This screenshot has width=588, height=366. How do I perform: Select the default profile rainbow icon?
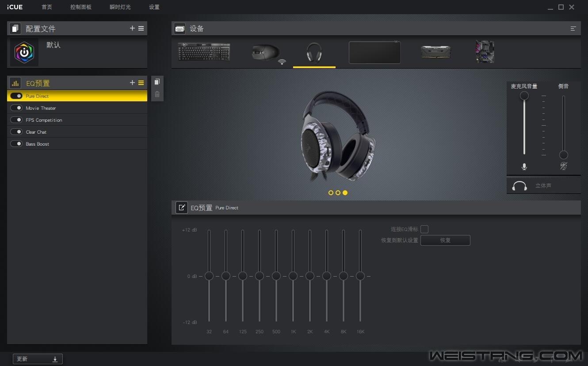click(24, 52)
